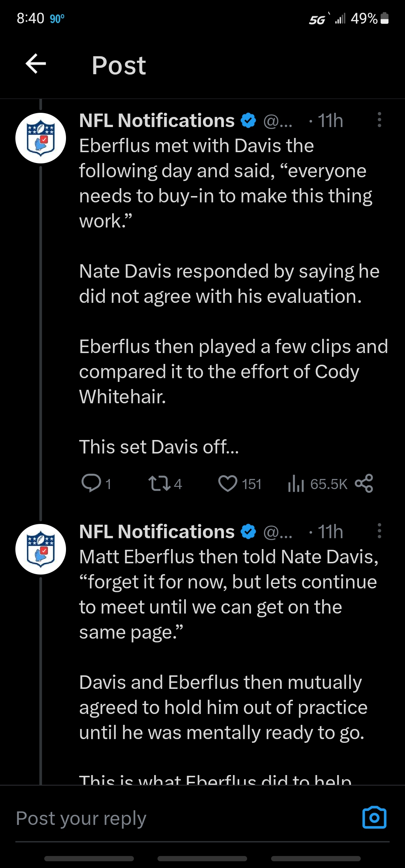
Task: Tap repost icon showing 4 reposts
Action: tap(159, 483)
